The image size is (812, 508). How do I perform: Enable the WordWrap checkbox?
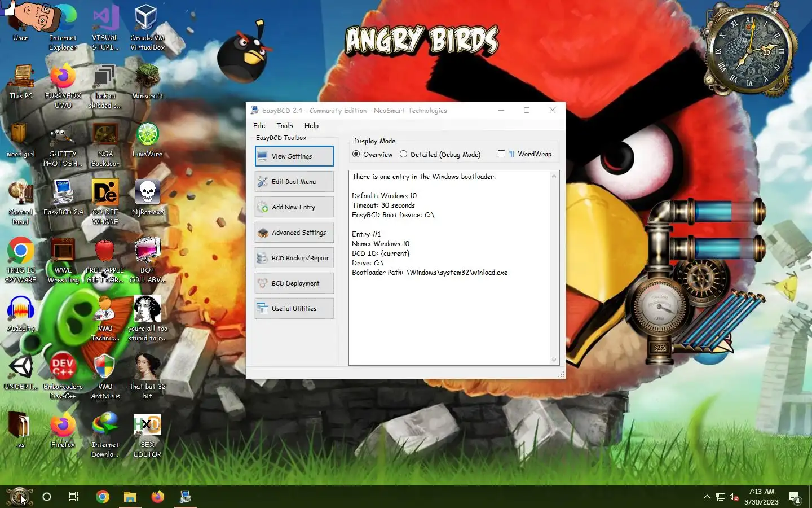pos(501,154)
